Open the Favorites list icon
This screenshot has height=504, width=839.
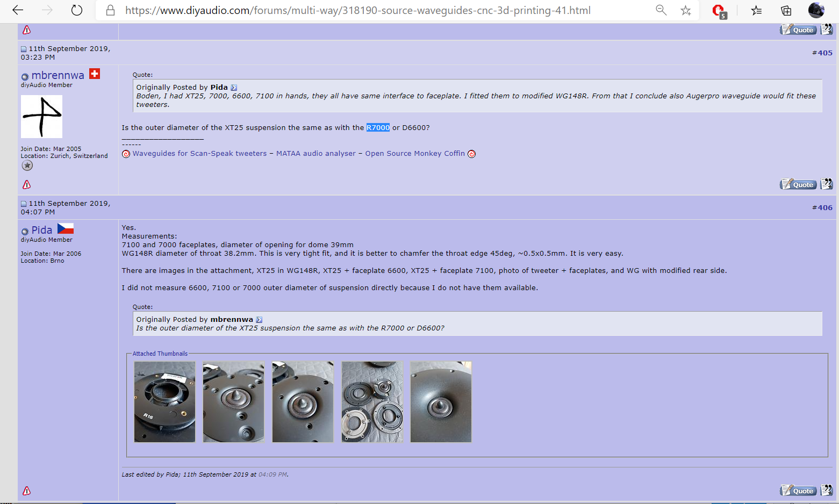(757, 10)
